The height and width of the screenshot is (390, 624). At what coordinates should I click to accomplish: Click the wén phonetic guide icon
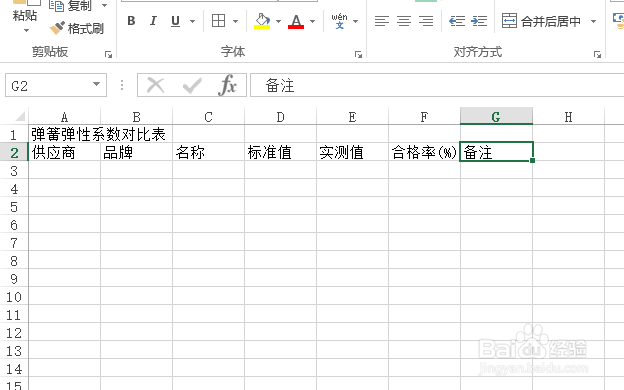click(339, 21)
